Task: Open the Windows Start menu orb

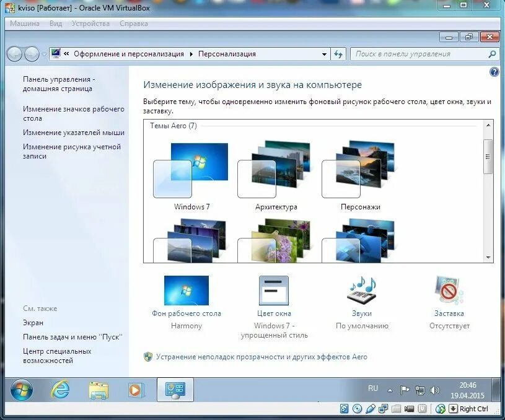Action: tap(22, 390)
